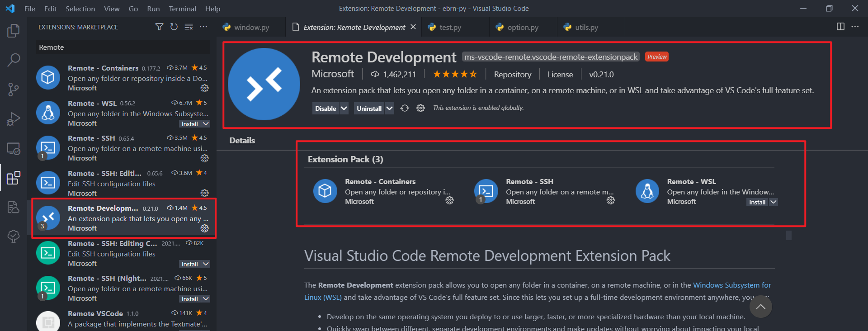Switch to the option.py tab
Image resolution: width=868 pixels, height=331 pixels.
coord(523,27)
